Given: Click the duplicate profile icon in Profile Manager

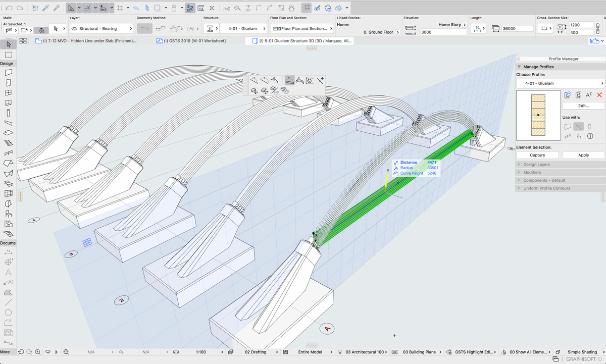Looking at the screenshot, I should 578,95.
